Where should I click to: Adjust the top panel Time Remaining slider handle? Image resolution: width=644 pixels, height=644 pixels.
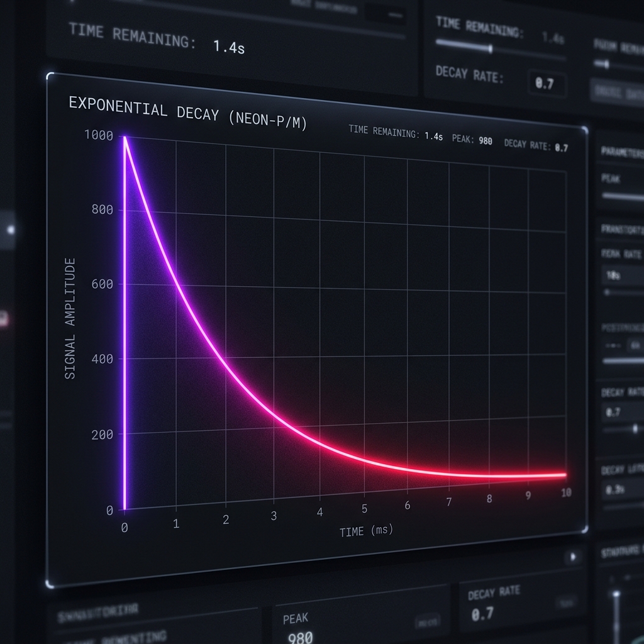pos(491,49)
